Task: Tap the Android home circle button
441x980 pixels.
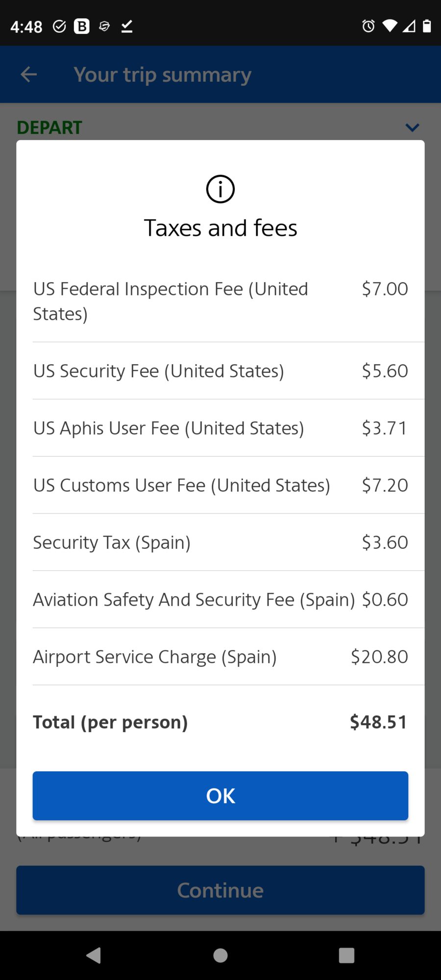Action: tap(220, 955)
